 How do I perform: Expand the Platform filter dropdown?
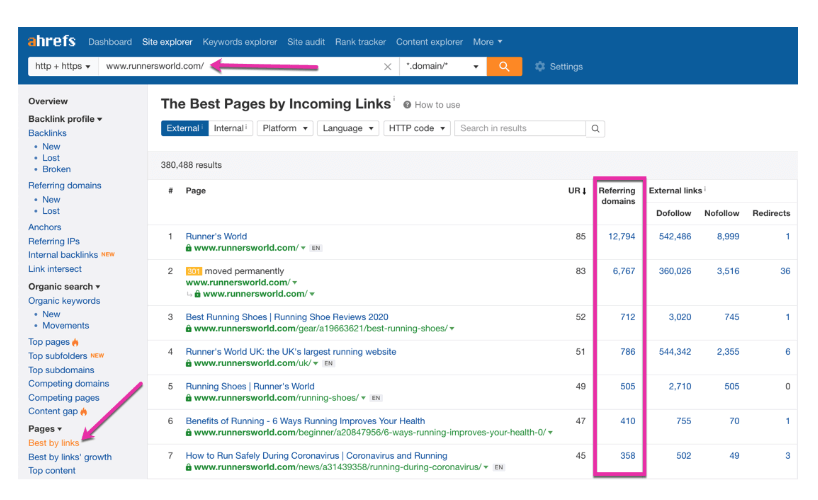[284, 129]
